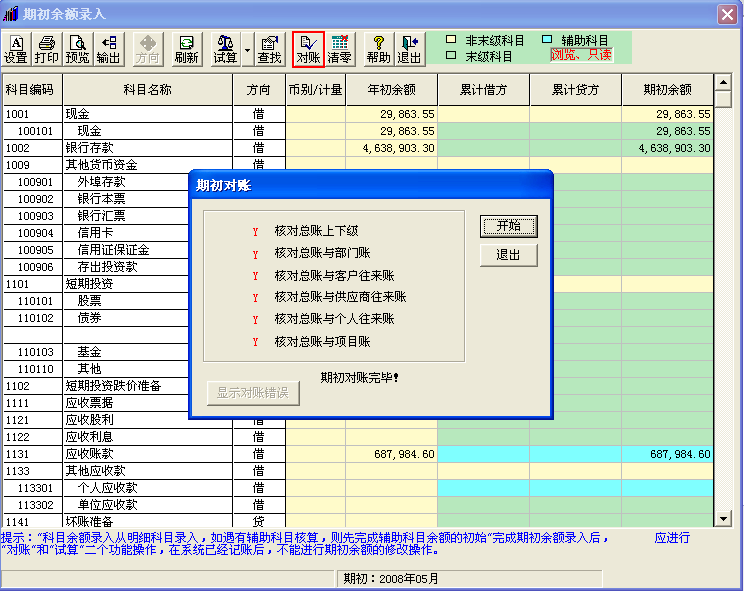Close the 期初余额录入 window
The width and height of the screenshot is (744, 591).
tap(727, 14)
